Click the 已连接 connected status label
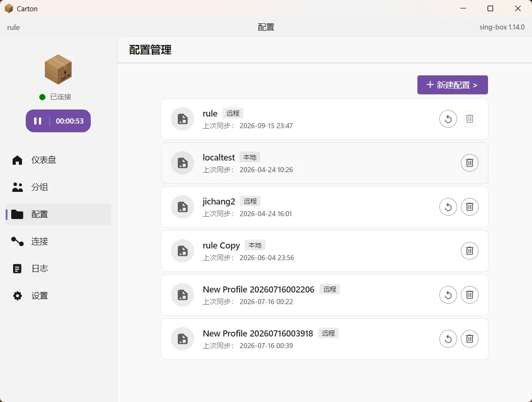This screenshot has height=402, width=532. (61, 97)
